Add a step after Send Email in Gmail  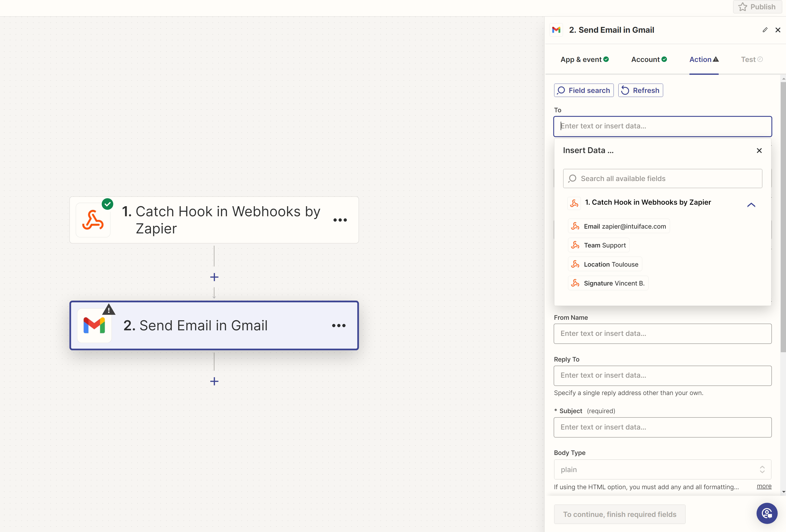point(214,381)
